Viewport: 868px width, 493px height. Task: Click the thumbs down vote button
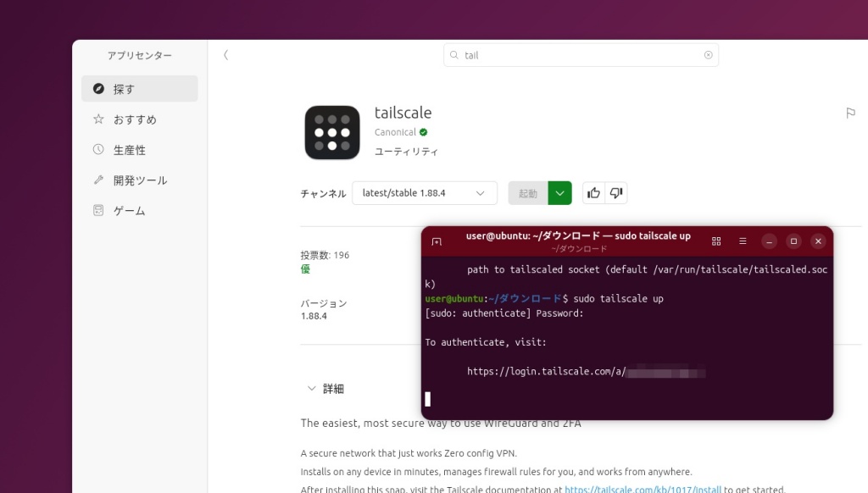click(x=616, y=193)
